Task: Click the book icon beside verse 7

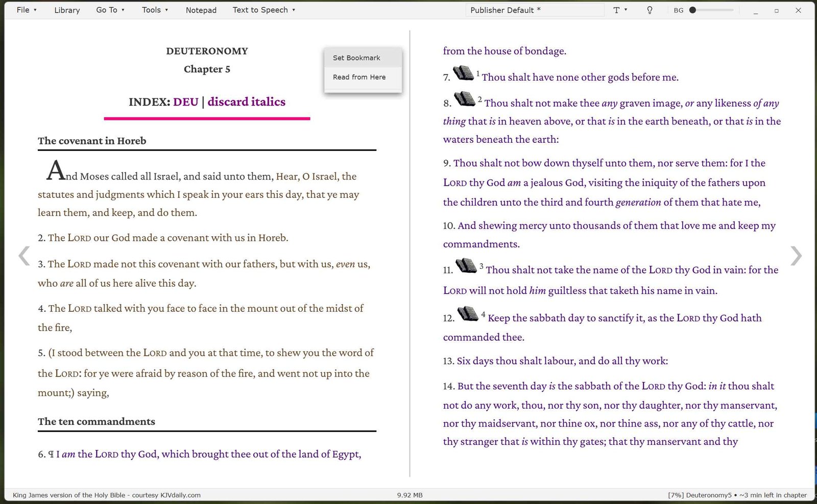Action: (x=464, y=73)
